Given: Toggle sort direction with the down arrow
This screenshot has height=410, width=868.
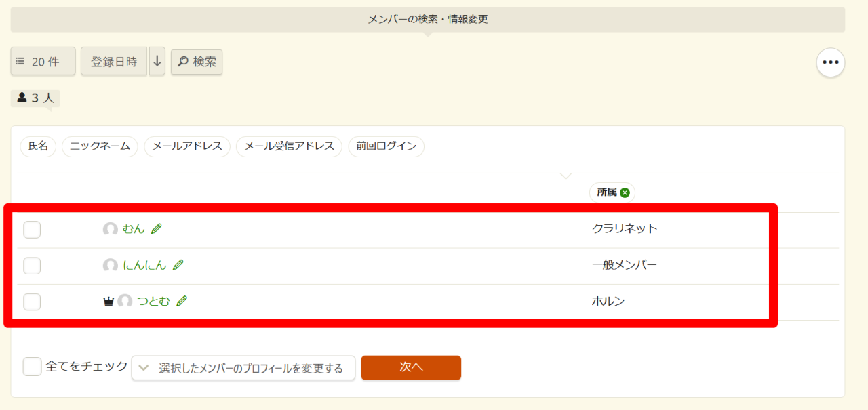Looking at the screenshot, I should (157, 62).
